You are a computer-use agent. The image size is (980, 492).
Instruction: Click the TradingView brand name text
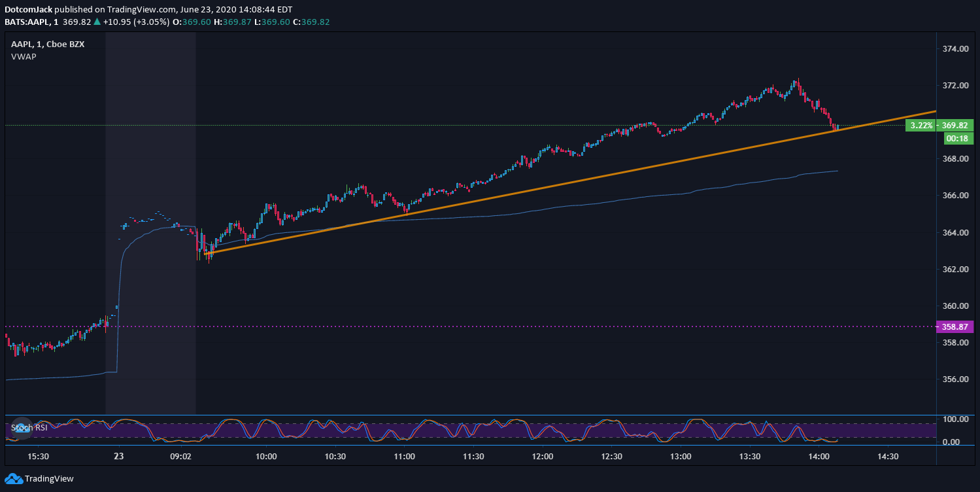pyautogui.click(x=49, y=479)
